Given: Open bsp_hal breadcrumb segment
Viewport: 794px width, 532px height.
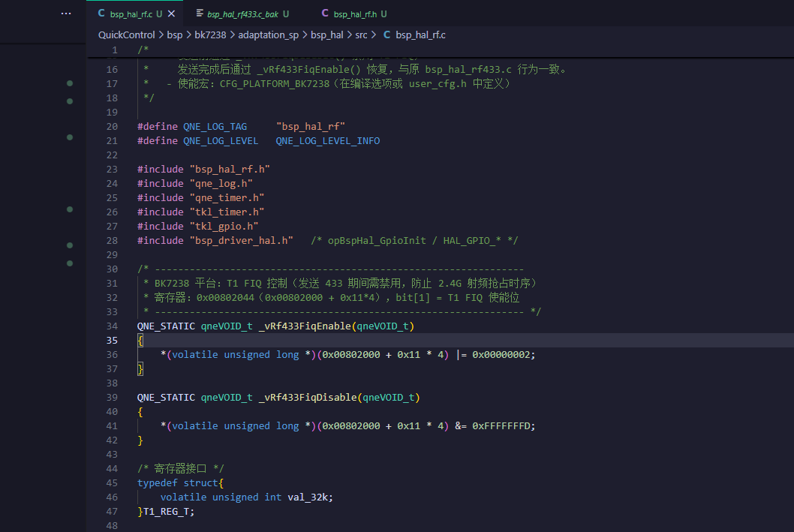Looking at the screenshot, I should pyautogui.click(x=326, y=35).
